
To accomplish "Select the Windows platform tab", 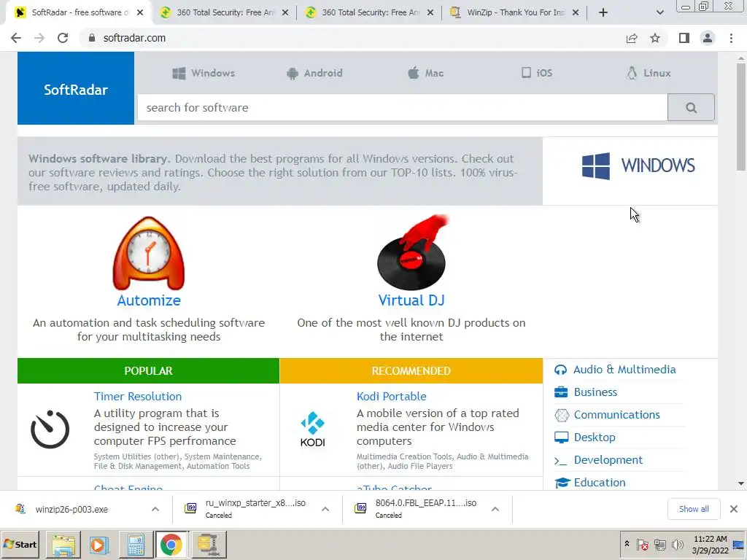I will pos(204,74).
